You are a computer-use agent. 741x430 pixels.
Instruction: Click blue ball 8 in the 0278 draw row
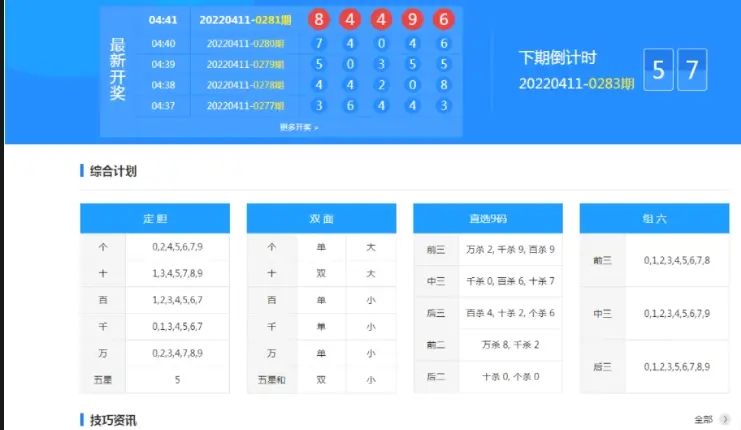point(443,85)
